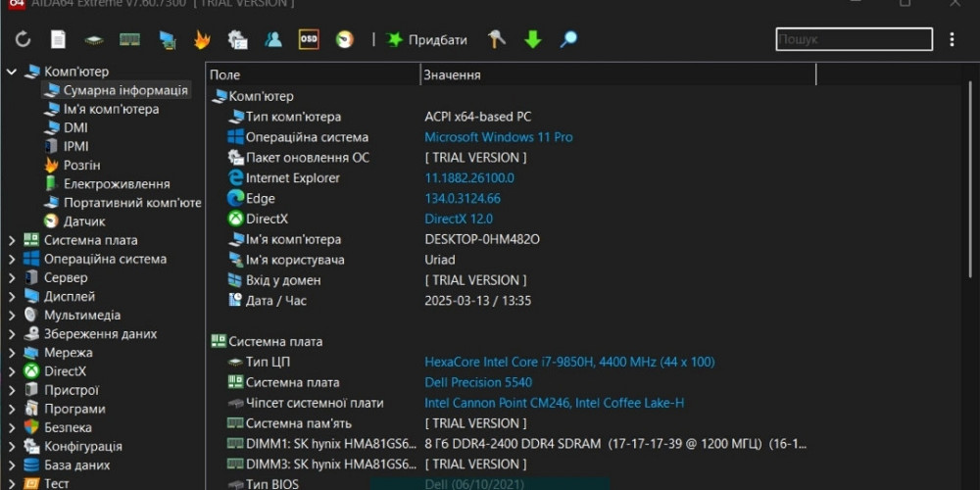The height and width of the screenshot is (490, 980).
Task: Click the Придбати purchase button
Action: coord(427,39)
